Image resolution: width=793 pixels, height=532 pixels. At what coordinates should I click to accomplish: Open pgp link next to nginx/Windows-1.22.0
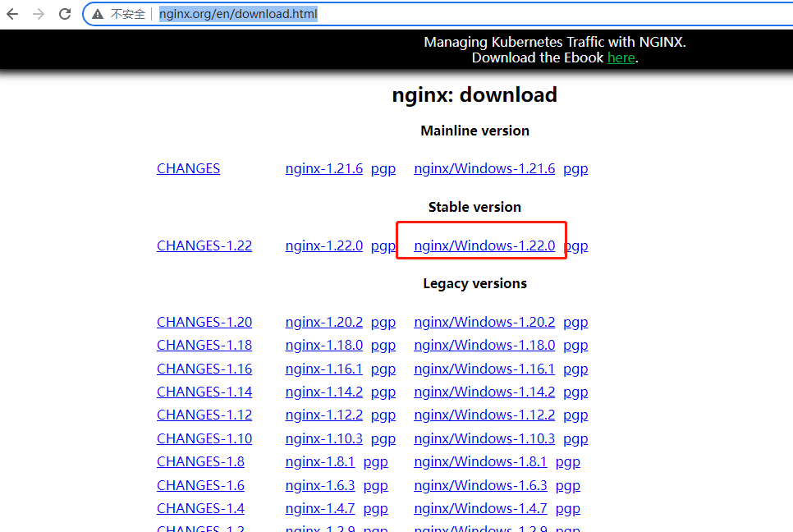pos(575,245)
